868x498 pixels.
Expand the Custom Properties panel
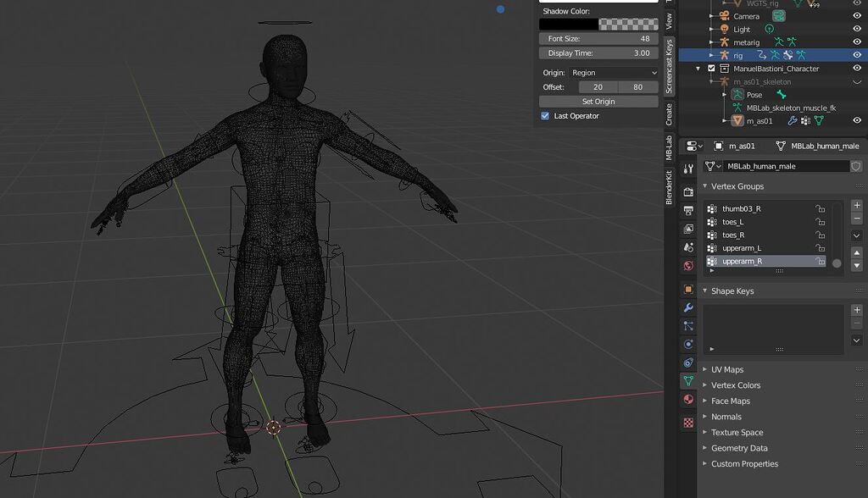click(705, 463)
